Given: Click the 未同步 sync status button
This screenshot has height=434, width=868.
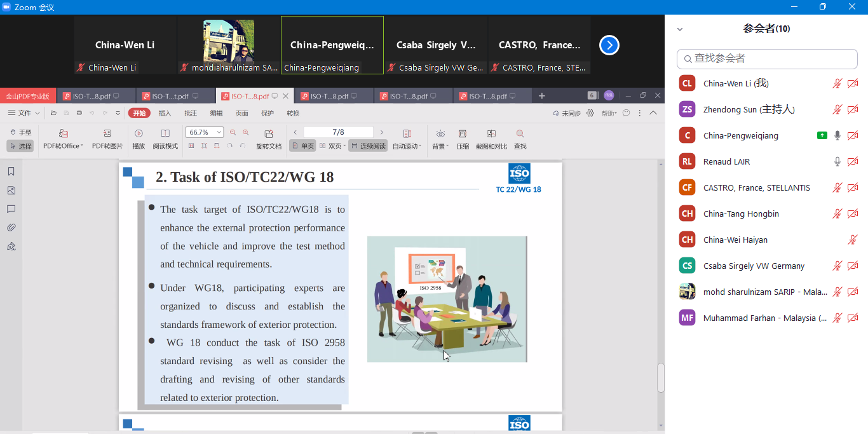Looking at the screenshot, I should click(567, 113).
